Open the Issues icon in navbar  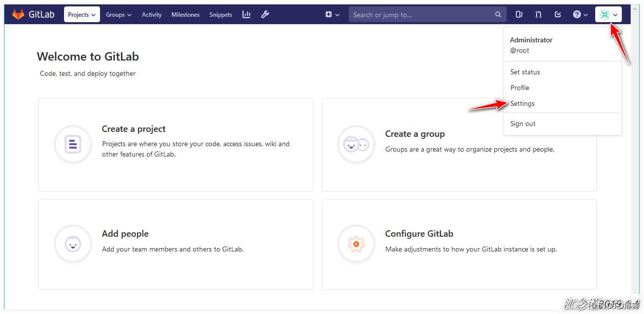[x=519, y=14]
